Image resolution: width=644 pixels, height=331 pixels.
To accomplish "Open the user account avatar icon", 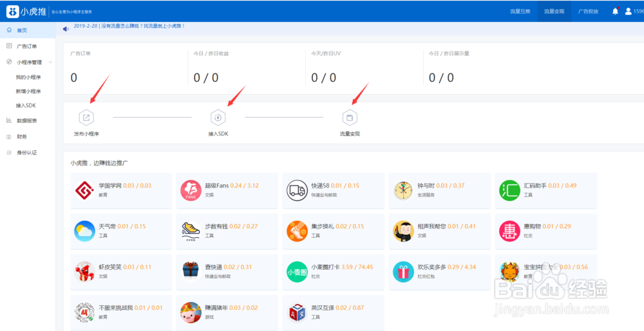I will (x=628, y=12).
